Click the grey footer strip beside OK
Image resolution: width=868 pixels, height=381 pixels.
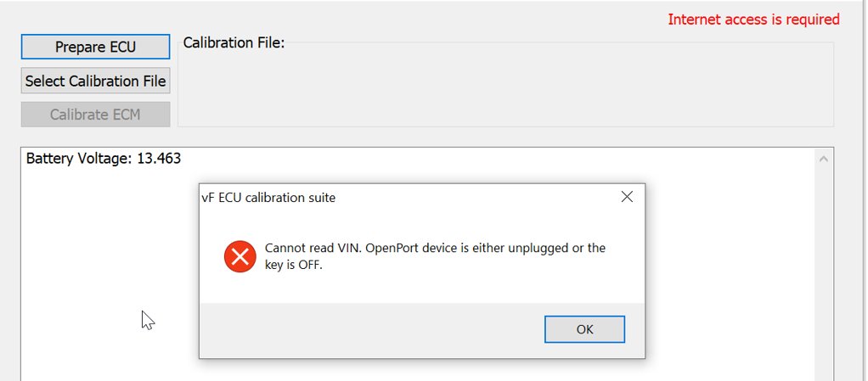(x=371, y=329)
